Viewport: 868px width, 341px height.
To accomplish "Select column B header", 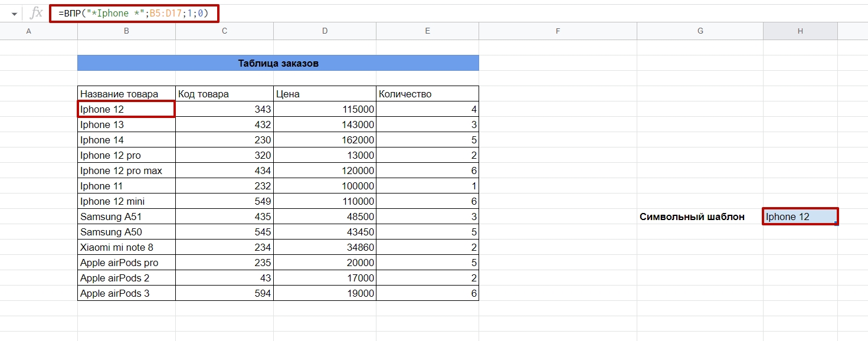I will click(x=126, y=31).
